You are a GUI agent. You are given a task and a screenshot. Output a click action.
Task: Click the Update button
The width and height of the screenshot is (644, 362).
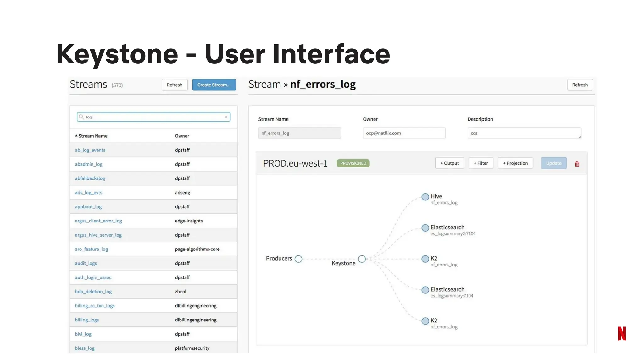(x=554, y=163)
